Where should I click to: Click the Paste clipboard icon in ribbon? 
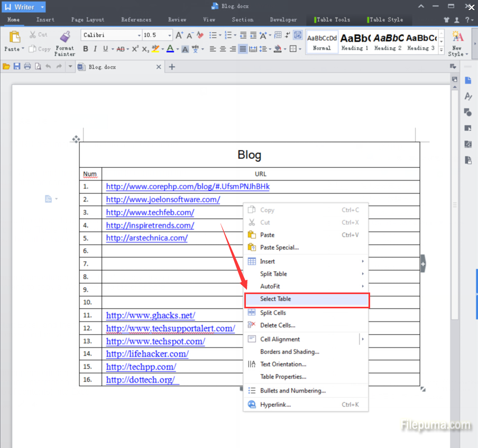14,37
